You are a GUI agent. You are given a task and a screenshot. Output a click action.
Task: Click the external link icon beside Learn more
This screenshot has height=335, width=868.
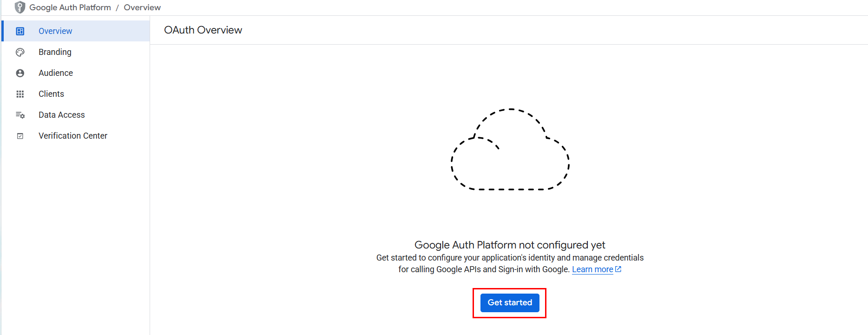pos(618,269)
